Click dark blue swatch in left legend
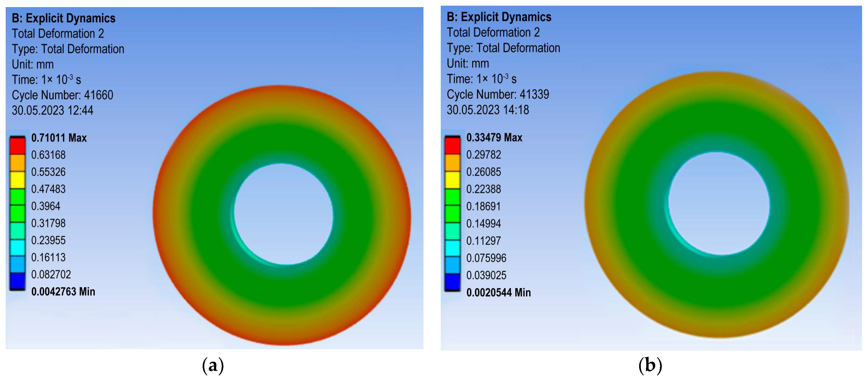 17,281
